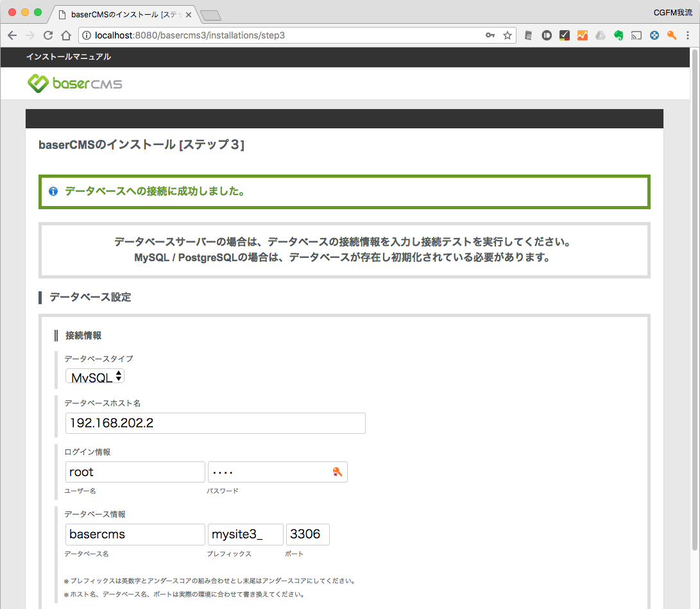
Task: Click the データベースホスト名 label
Action: (x=102, y=403)
